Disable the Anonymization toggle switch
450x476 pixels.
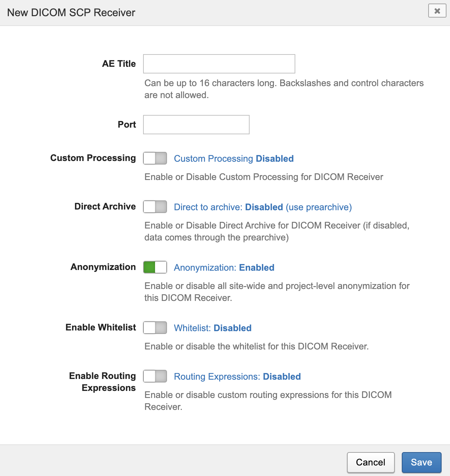tap(155, 267)
